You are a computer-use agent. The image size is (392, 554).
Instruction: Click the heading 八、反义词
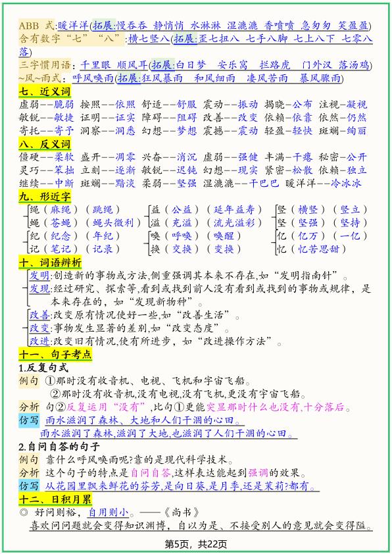[x=45, y=144]
